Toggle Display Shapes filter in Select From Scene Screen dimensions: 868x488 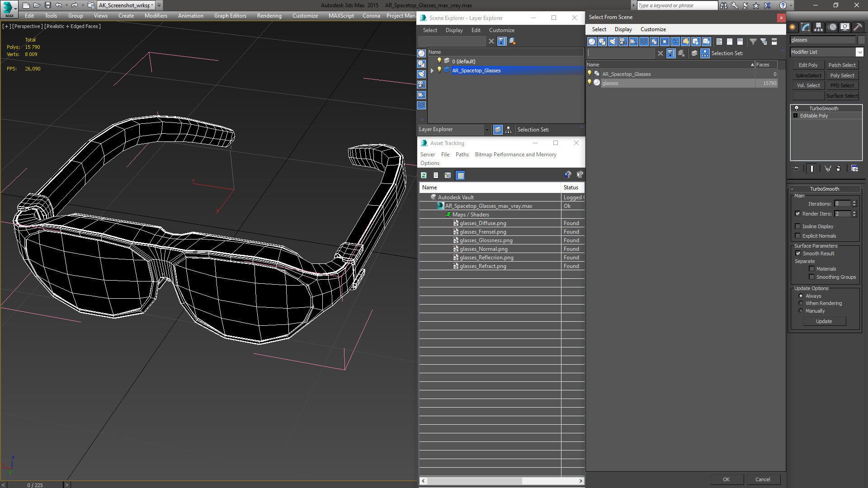(602, 42)
